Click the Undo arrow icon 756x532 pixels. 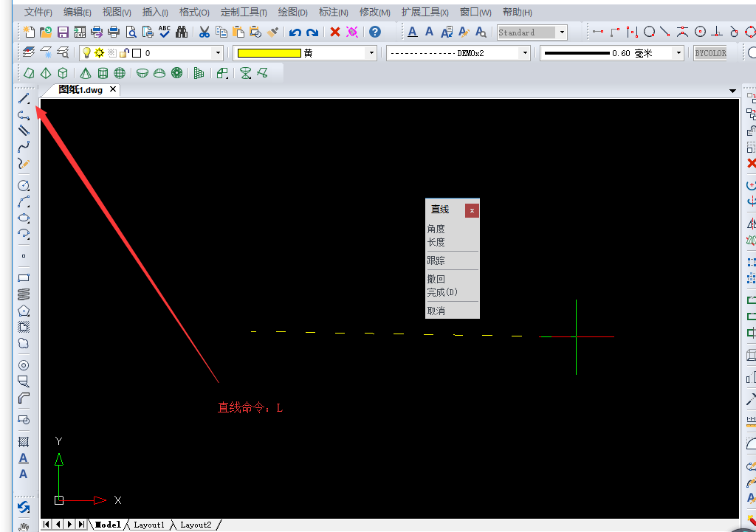[295, 32]
